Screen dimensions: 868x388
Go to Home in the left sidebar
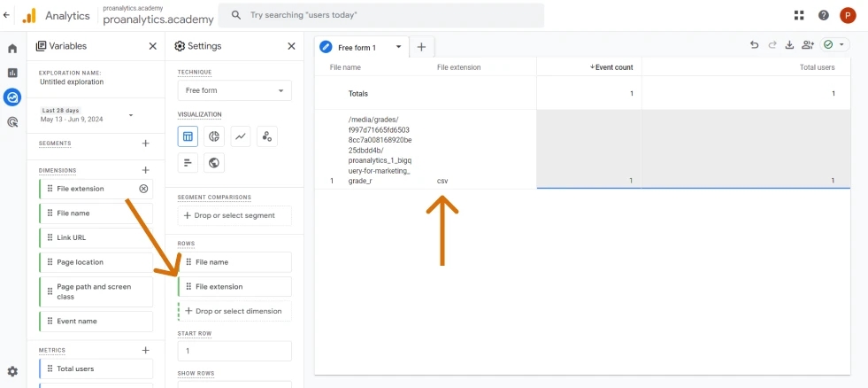coord(12,49)
